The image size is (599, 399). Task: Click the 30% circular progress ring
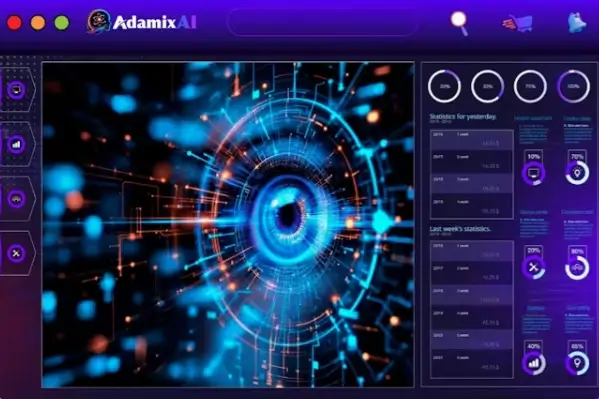(487, 86)
